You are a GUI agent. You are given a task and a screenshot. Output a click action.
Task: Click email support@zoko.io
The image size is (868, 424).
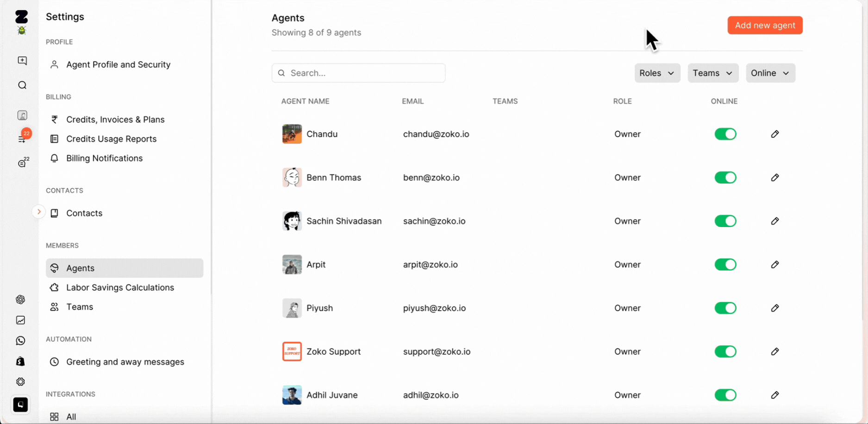coord(437,352)
